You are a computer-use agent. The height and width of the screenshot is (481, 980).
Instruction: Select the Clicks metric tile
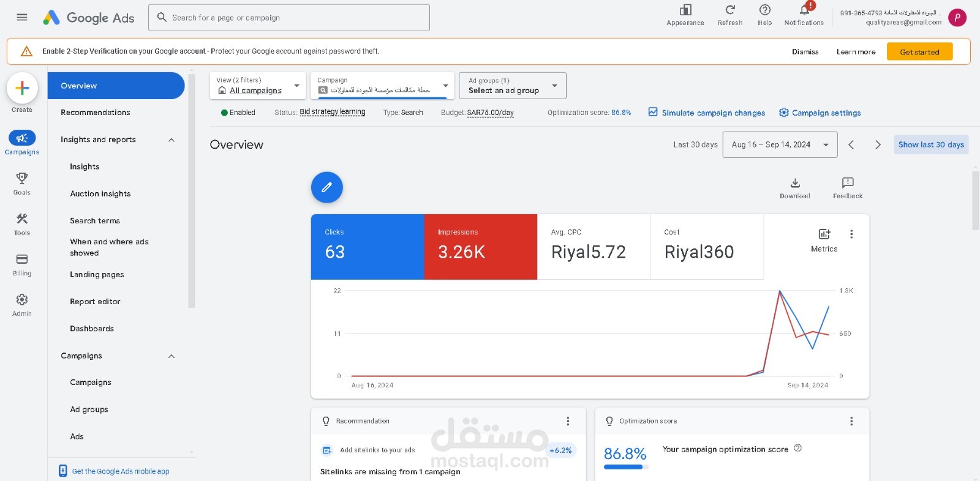pyautogui.click(x=367, y=247)
